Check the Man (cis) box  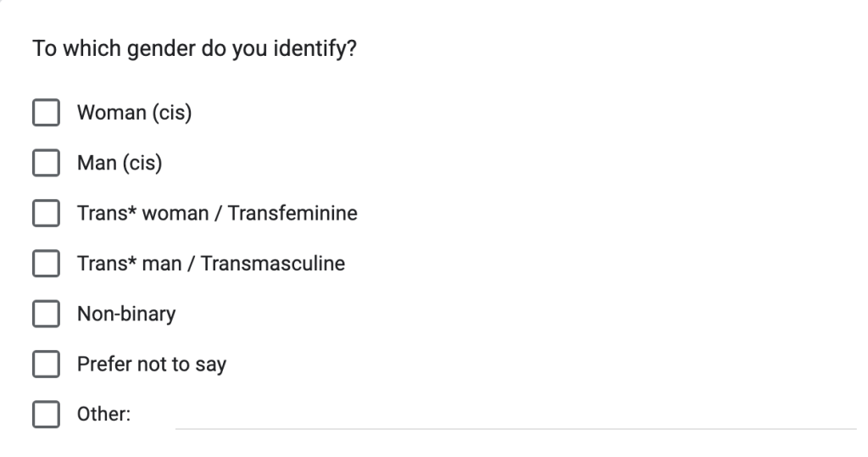coord(46,163)
